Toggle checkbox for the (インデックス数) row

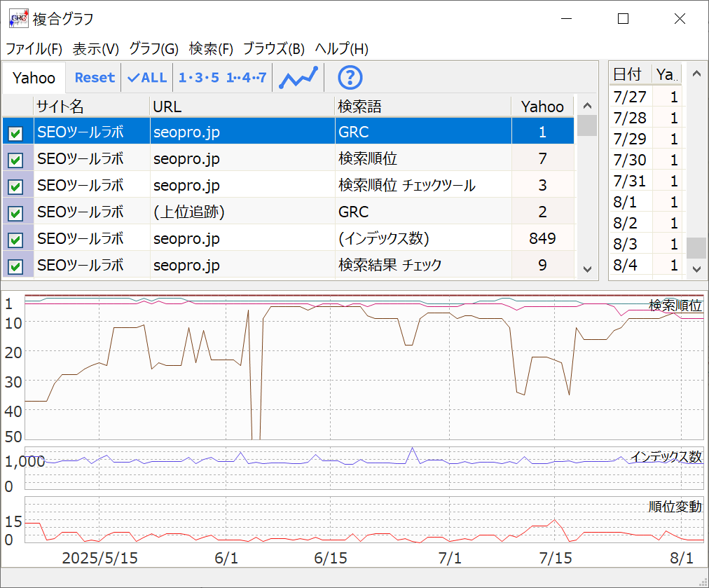click(x=15, y=240)
